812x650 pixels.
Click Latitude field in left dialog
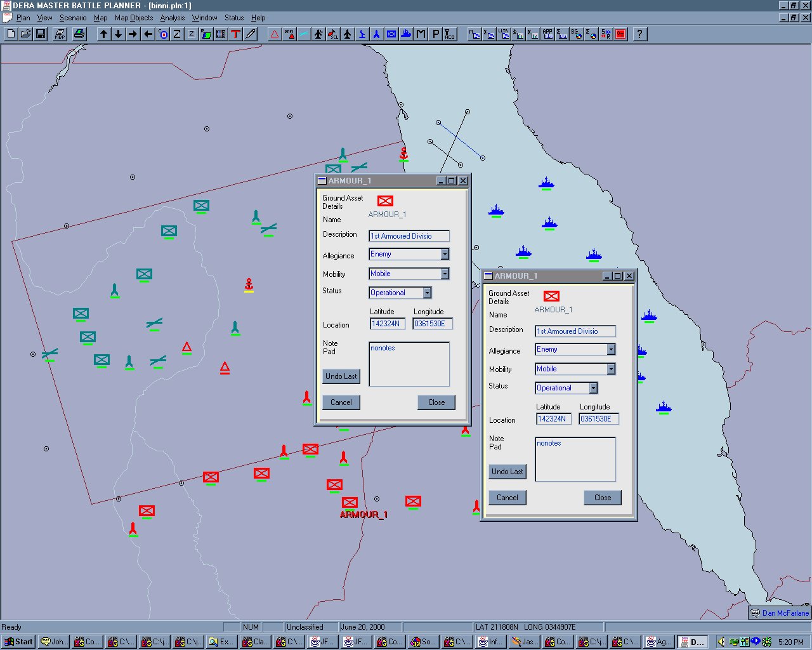(387, 324)
